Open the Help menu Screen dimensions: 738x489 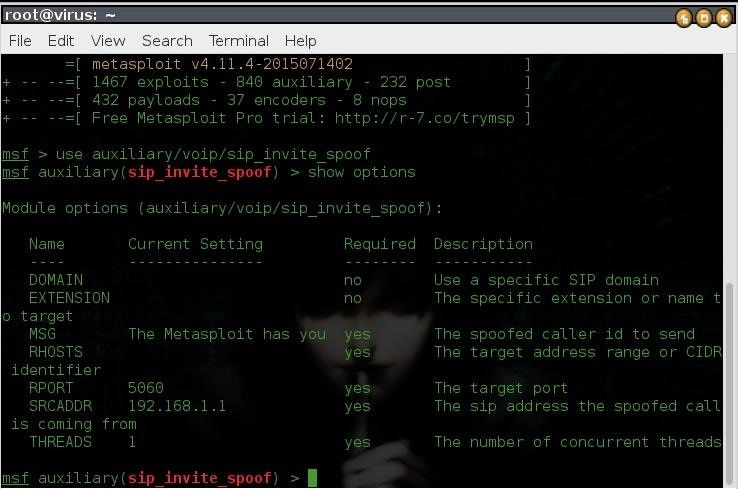pos(300,41)
